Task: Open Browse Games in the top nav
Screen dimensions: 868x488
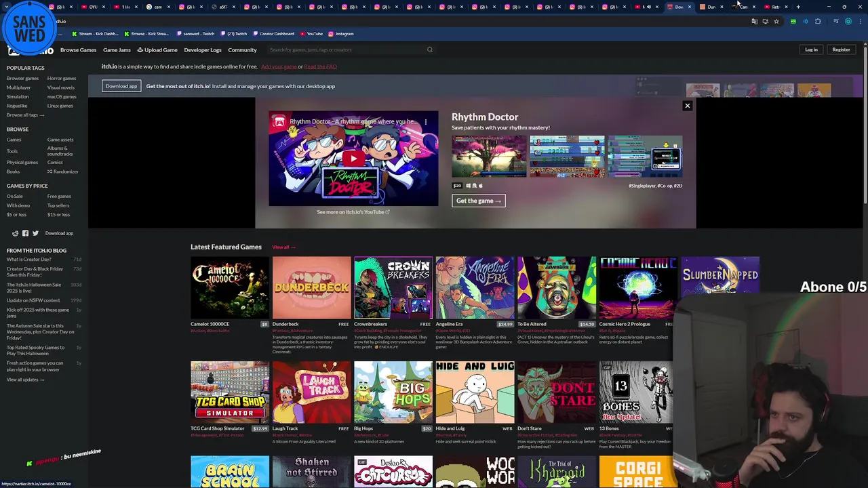Action: (x=78, y=49)
